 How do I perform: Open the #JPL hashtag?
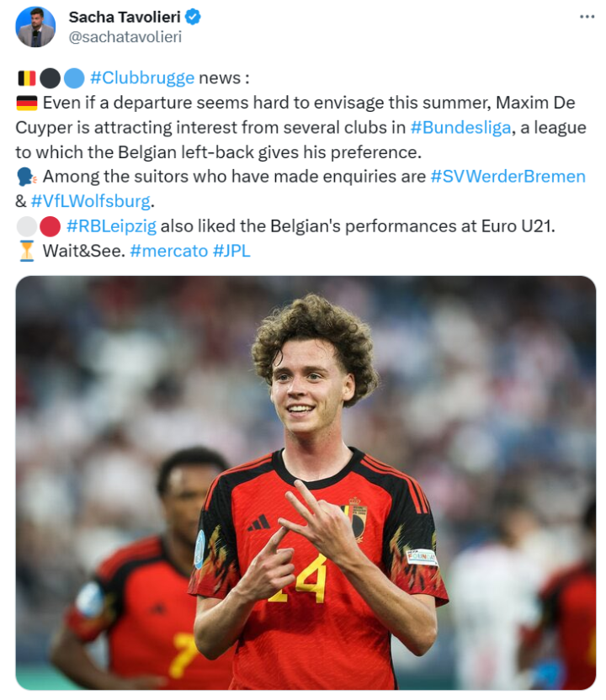pos(231,251)
